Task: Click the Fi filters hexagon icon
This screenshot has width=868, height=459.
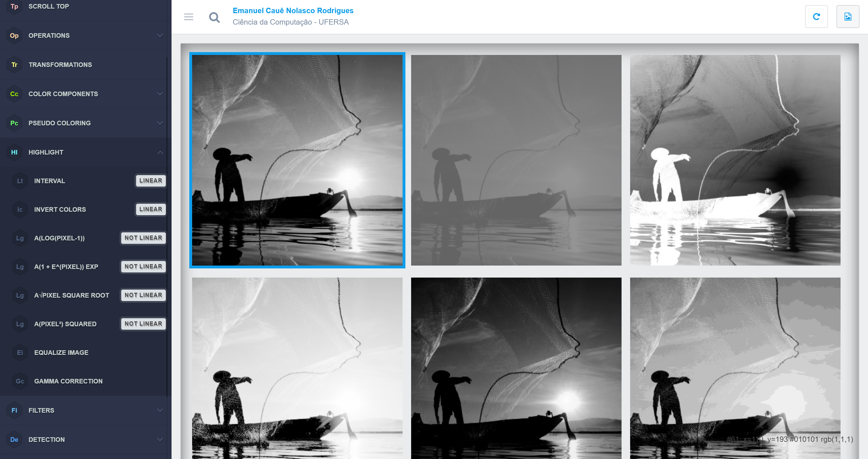Action: 14,410
